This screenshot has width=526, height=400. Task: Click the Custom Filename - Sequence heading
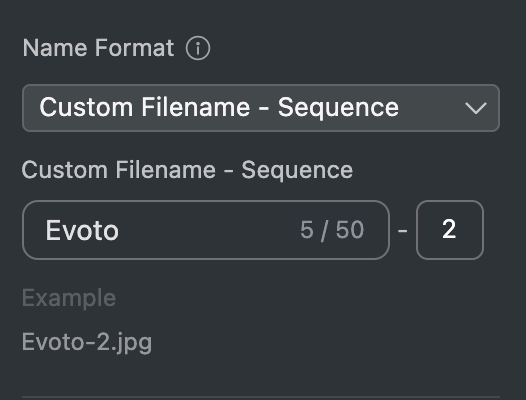187,170
